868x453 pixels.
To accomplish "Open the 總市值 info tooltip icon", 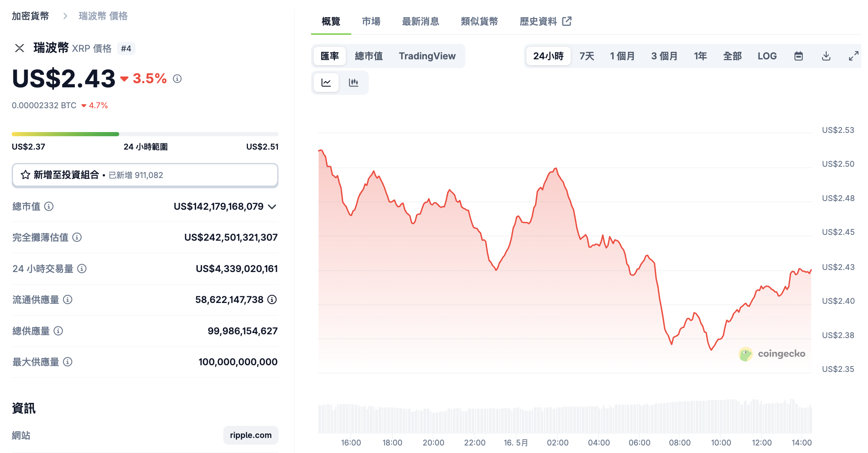I will pos(49,206).
